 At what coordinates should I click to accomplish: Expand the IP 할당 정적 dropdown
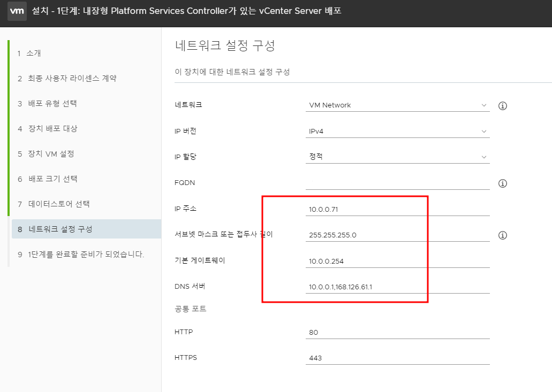coord(397,157)
